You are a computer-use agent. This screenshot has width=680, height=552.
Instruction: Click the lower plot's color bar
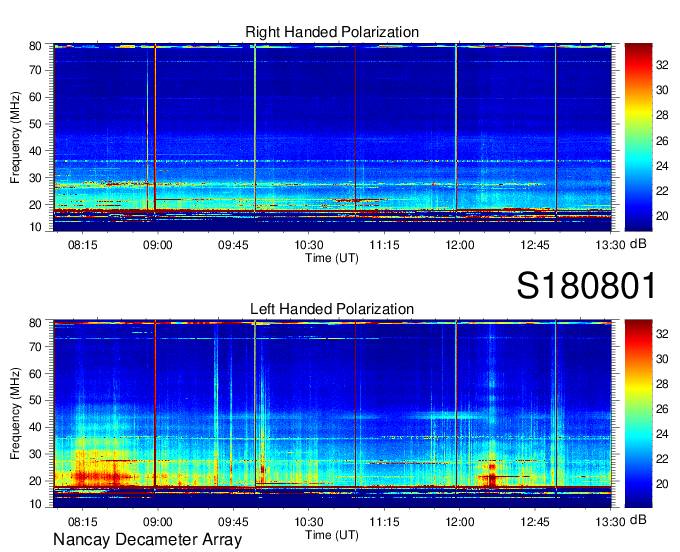(638, 414)
